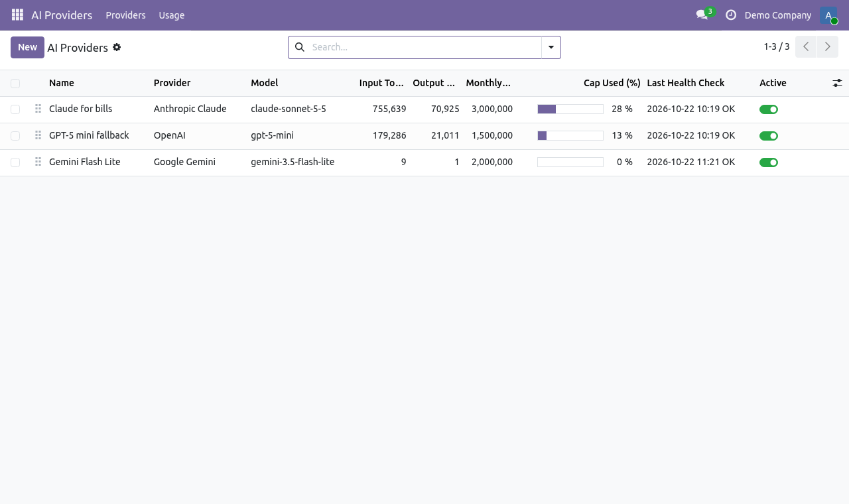
Task: Toggle Active switch for Claude for bills
Action: click(x=769, y=109)
